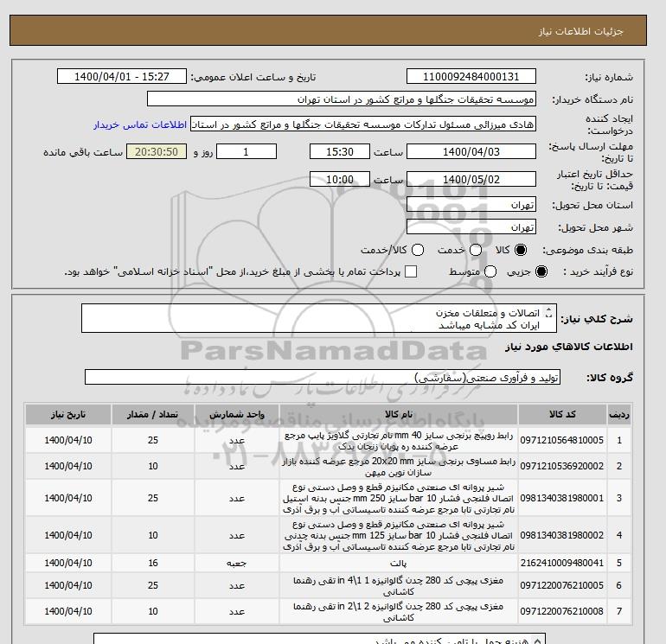This screenshot has width=666, height=644.
Task: Click the کد کالا column header
Action: [562, 414]
